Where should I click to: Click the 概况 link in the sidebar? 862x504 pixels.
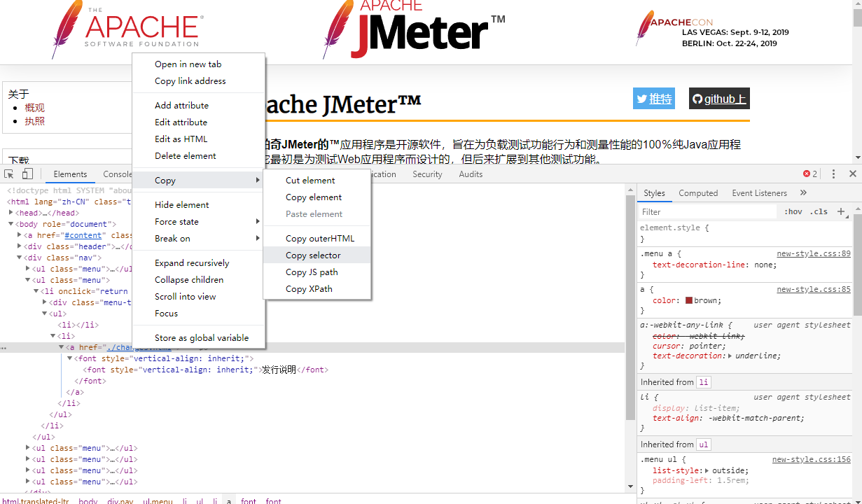pyautogui.click(x=34, y=106)
